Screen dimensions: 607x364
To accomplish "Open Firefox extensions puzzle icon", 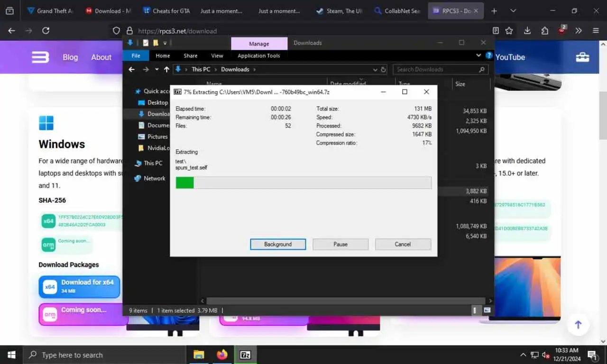I will 544,31.
